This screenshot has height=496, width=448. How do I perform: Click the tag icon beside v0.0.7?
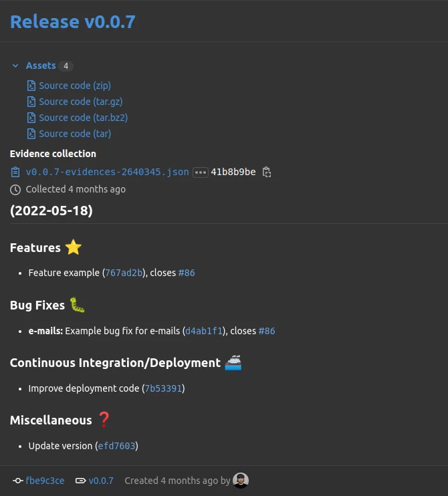click(80, 481)
